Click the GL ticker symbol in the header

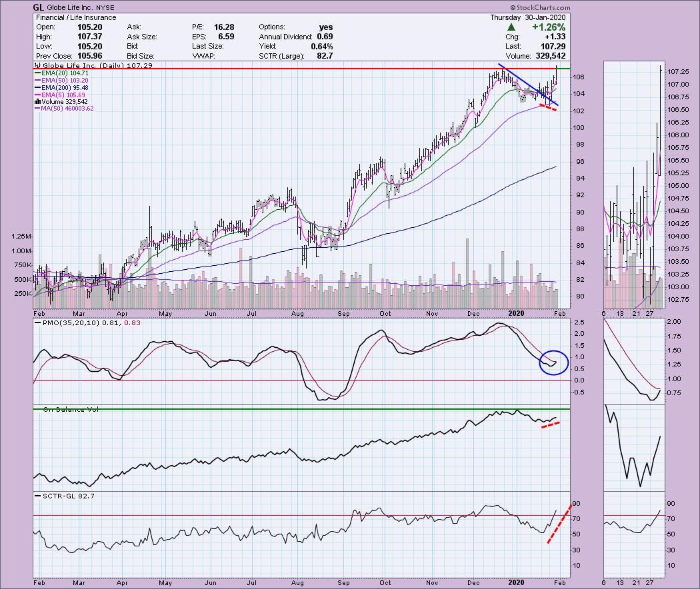click(x=39, y=7)
